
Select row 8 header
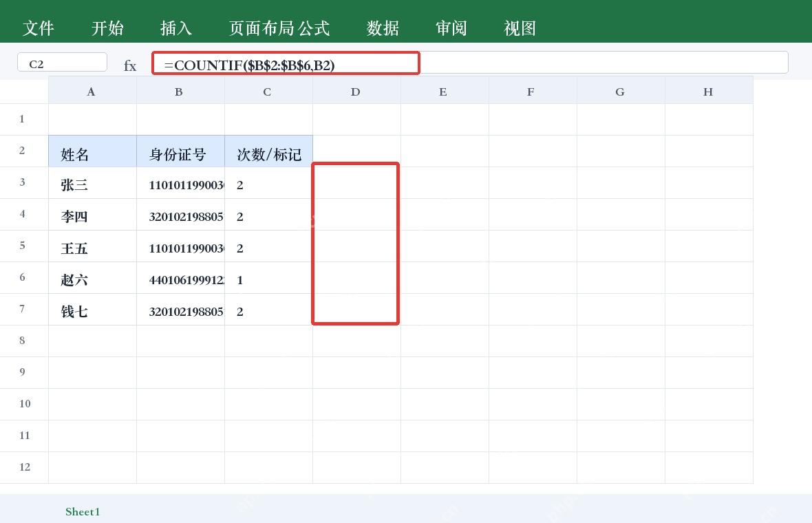(x=24, y=340)
